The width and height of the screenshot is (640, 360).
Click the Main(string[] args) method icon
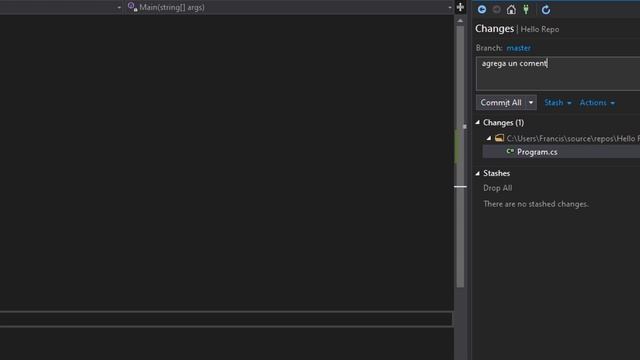[x=132, y=7]
